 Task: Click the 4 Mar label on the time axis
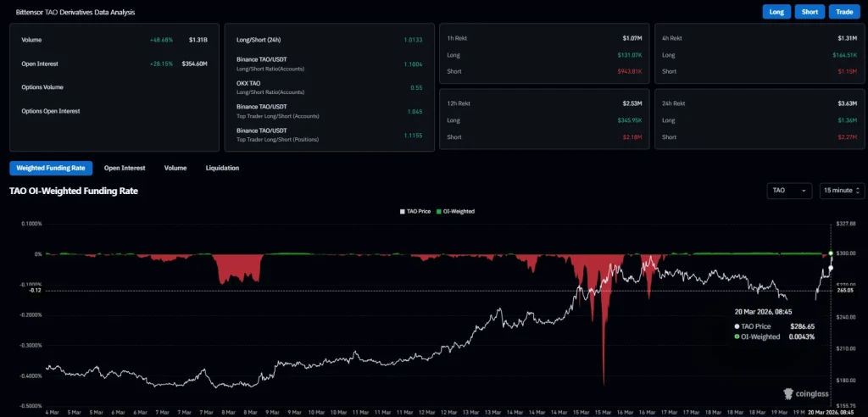53,413
